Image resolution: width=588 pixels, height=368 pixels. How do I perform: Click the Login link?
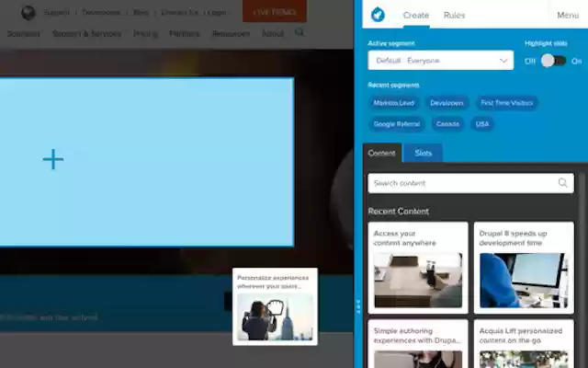[x=217, y=12]
